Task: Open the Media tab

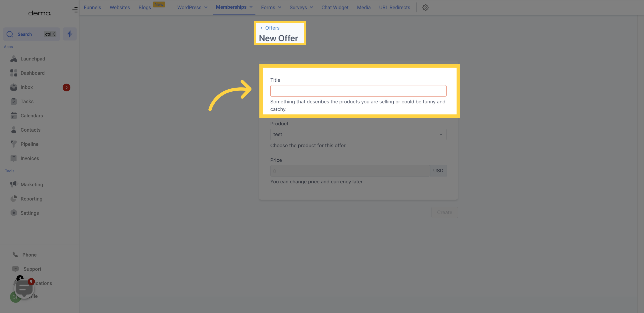Action: click(x=364, y=8)
